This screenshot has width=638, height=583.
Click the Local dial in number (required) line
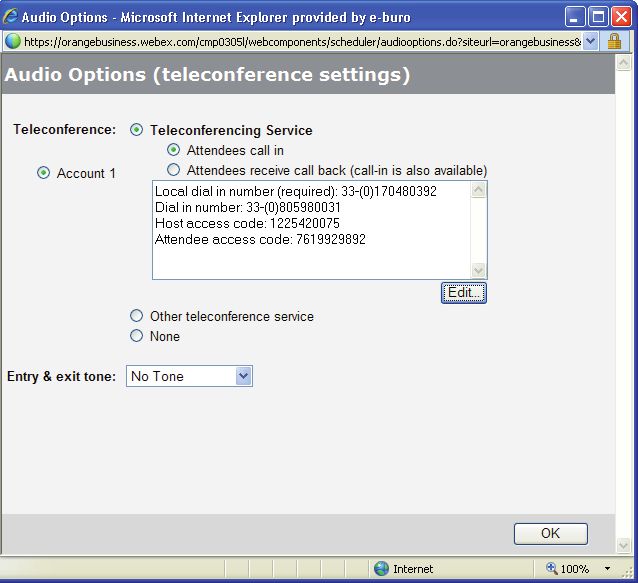coord(296,191)
